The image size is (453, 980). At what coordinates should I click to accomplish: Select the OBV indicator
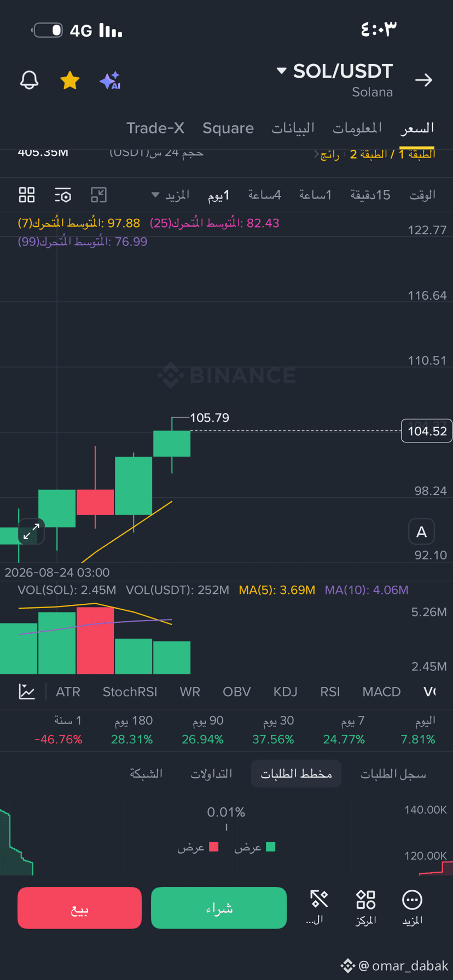(x=237, y=692)
